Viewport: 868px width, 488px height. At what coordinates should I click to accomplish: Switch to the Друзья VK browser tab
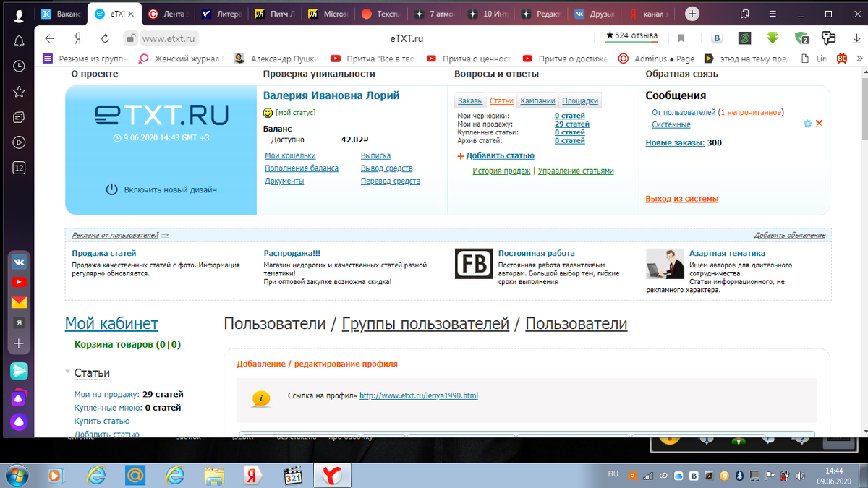pos(595,14)
